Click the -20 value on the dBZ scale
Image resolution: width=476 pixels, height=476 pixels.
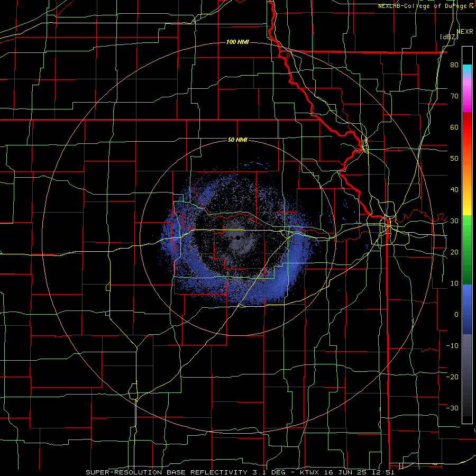pyautogui.click(x=452, y=377)
